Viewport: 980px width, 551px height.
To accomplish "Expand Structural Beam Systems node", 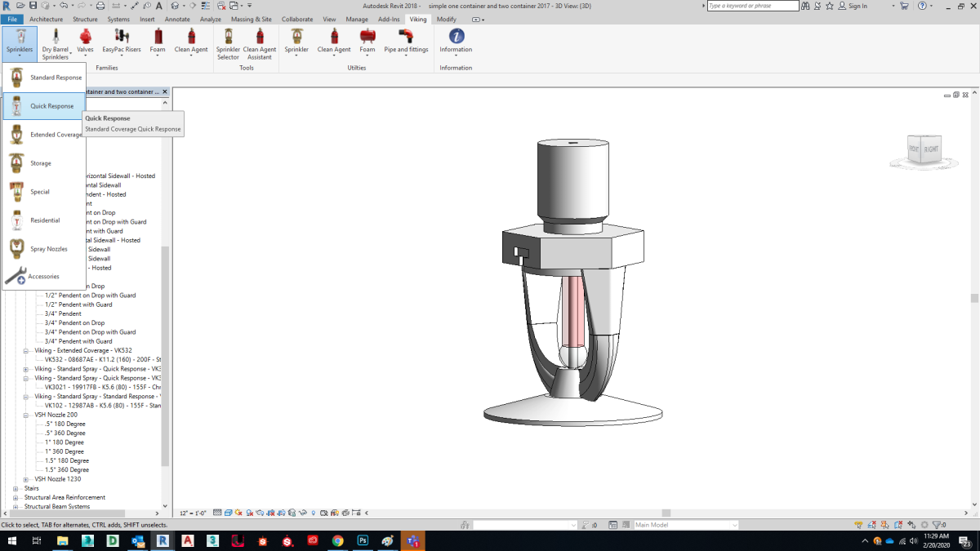I will pyautogui.click(x=16, y=507).
